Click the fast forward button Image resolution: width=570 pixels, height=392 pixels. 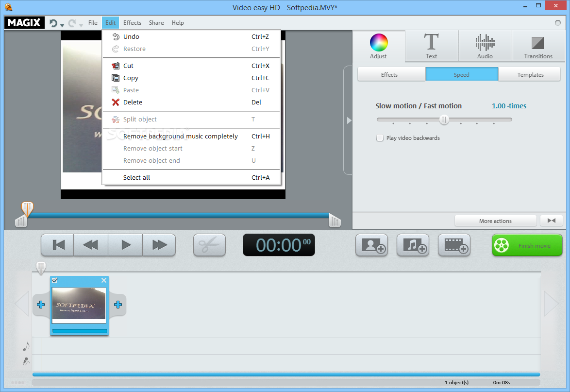pyautogui.click(x=159, y=245)
